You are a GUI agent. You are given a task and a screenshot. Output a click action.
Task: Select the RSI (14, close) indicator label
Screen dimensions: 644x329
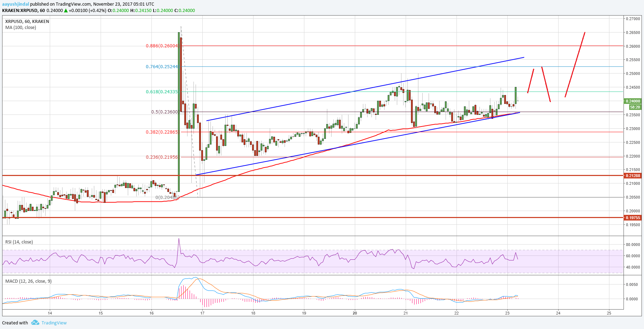(x=19, y=242)
